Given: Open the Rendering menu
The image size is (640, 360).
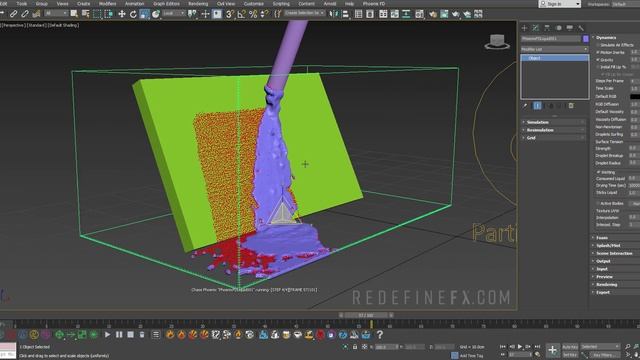Looking at the screenshot, I should pyautogui.click(x=198, y=4).
